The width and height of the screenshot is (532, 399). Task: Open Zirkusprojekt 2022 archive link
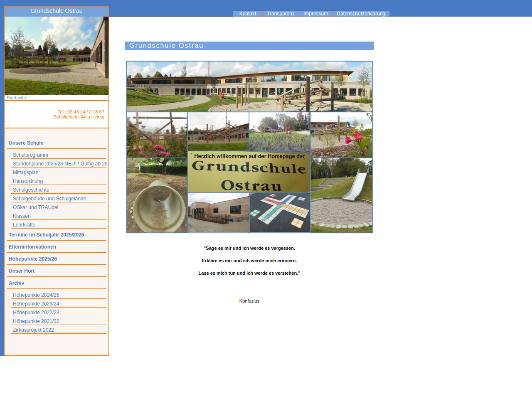(x=34, y=330)
